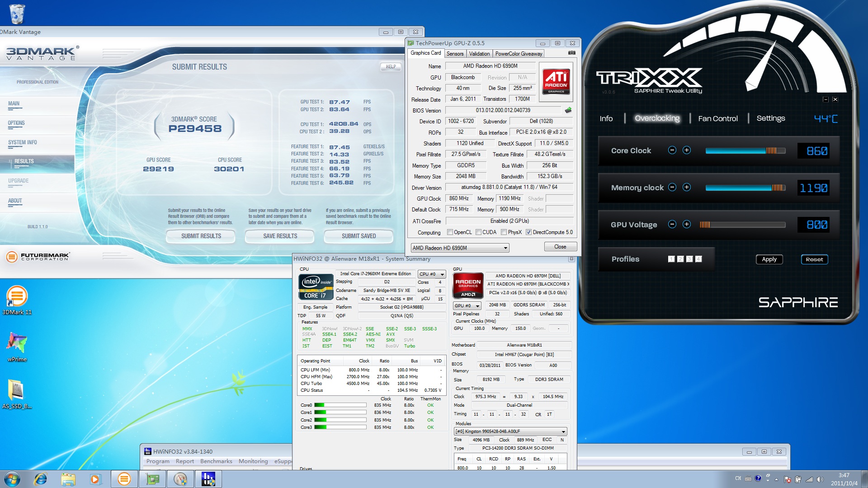Viewport: 868px width, 488px height.
Task: Open the AS_SSD_B desktop icon
Action: (x=17, y=394)
